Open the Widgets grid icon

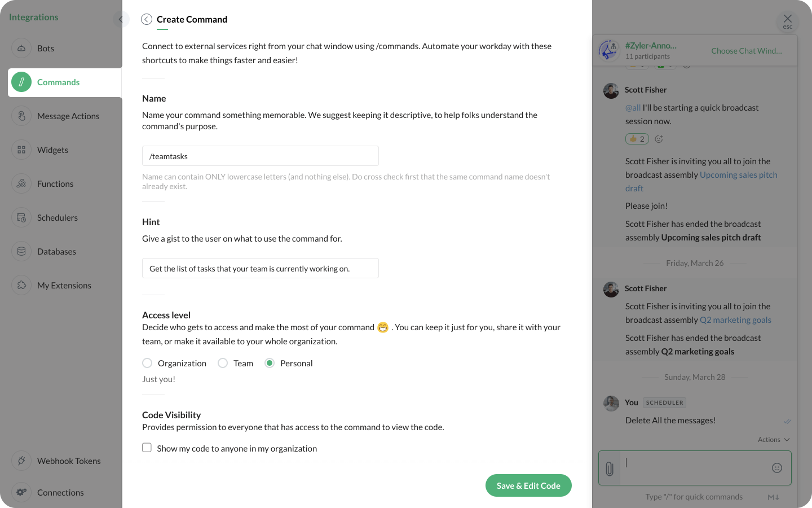pyautogui.click(x=21, y=150)
